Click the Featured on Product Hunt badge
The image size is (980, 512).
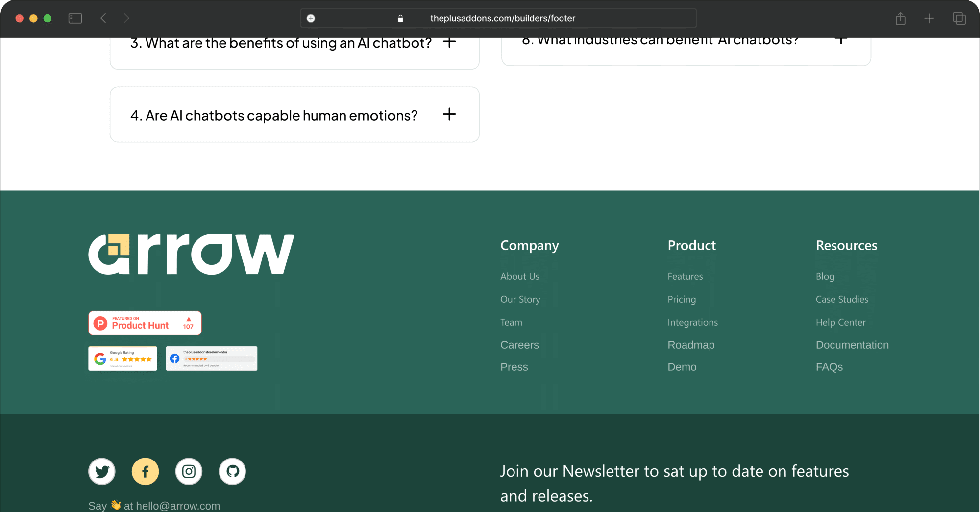[145, 323]
